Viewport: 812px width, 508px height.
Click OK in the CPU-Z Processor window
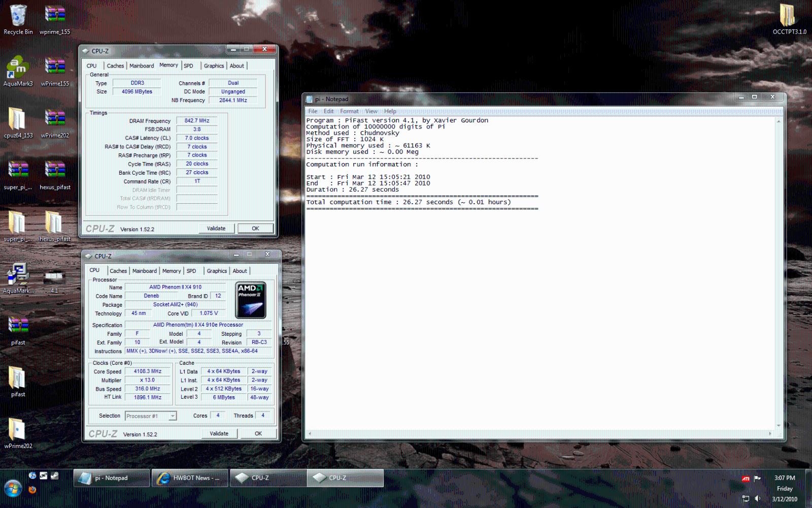(258, 434)
